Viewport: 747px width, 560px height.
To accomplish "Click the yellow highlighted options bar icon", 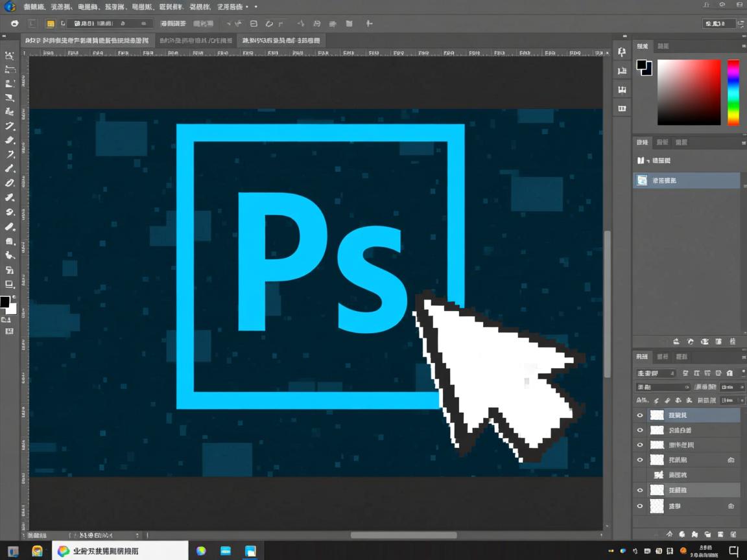I will pyautogui.click(x=50, y=24).
